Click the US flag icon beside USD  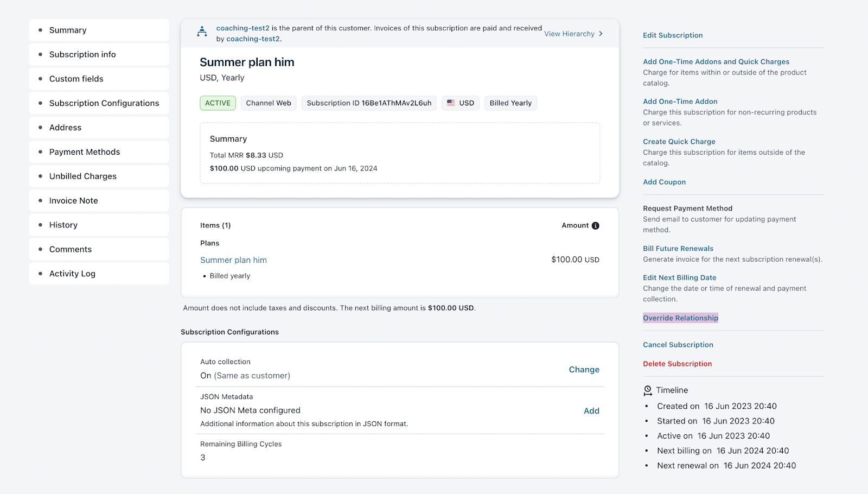(451, 103)
